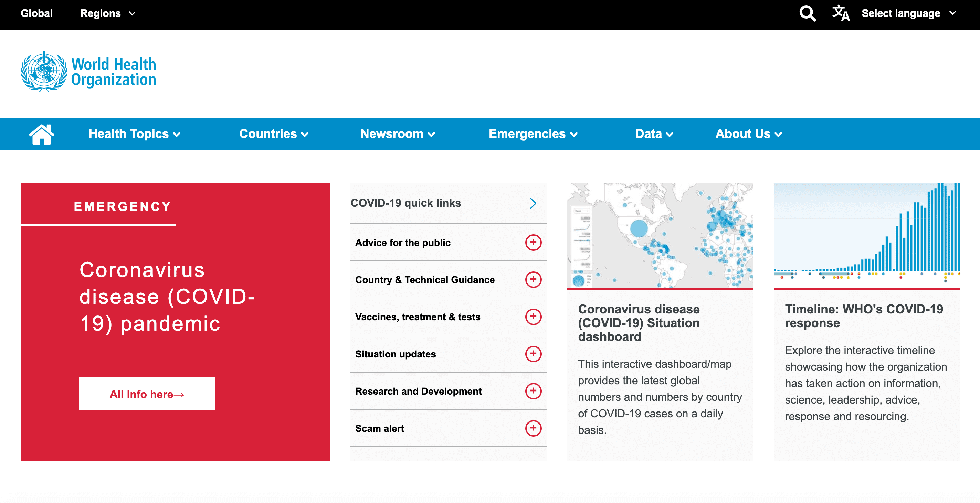This screenshot has width=980, height=503.
Task: Open the Newsroom menu
Action: click(397, 134)
